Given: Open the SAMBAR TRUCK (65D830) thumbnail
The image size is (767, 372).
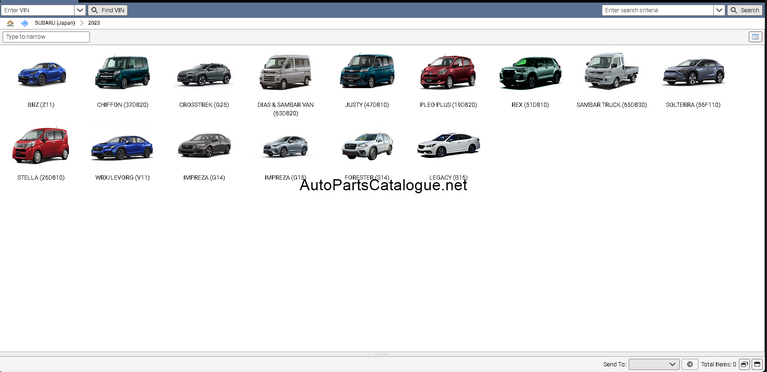Looking at the screenshot, I should click(x=611, y=70).
